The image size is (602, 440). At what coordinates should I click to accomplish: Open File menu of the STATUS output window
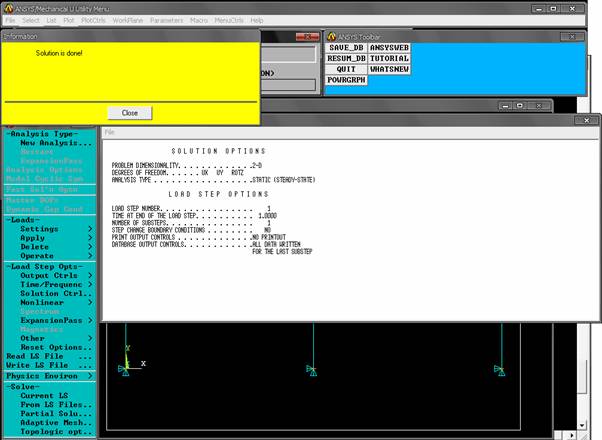click(x=109, y=132)
